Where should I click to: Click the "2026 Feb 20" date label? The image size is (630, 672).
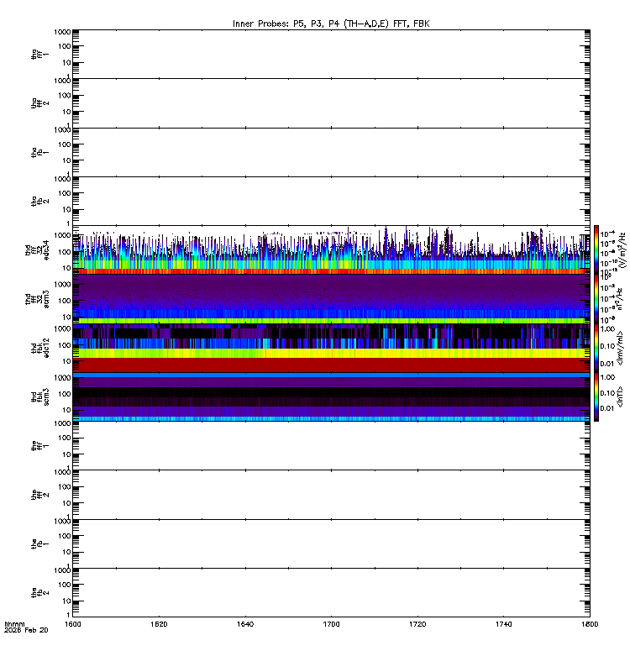pos(26,630)
